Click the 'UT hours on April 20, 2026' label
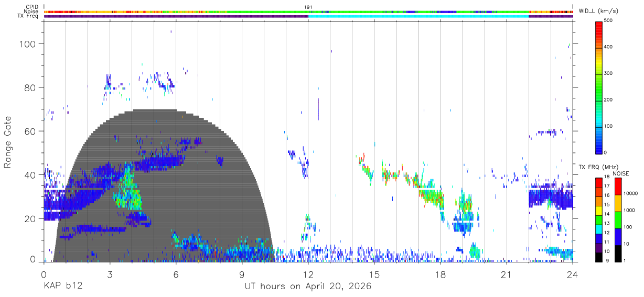Screen dimensions: 644x297 (308, 287)
